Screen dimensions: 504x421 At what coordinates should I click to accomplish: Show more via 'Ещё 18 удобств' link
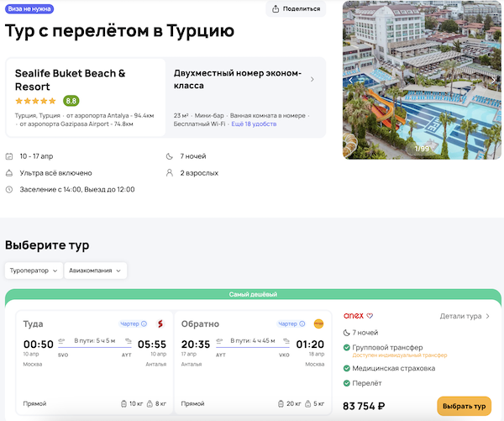coord(255,124)
